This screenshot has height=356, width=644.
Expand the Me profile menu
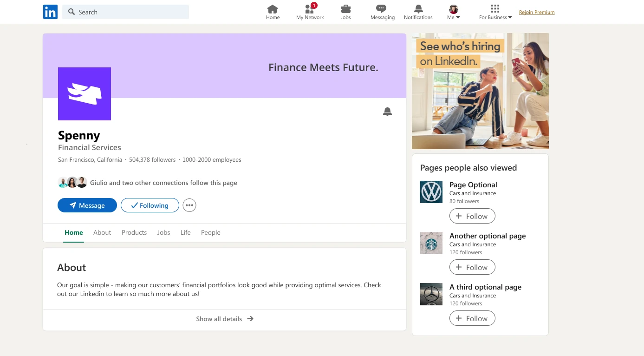454,13
